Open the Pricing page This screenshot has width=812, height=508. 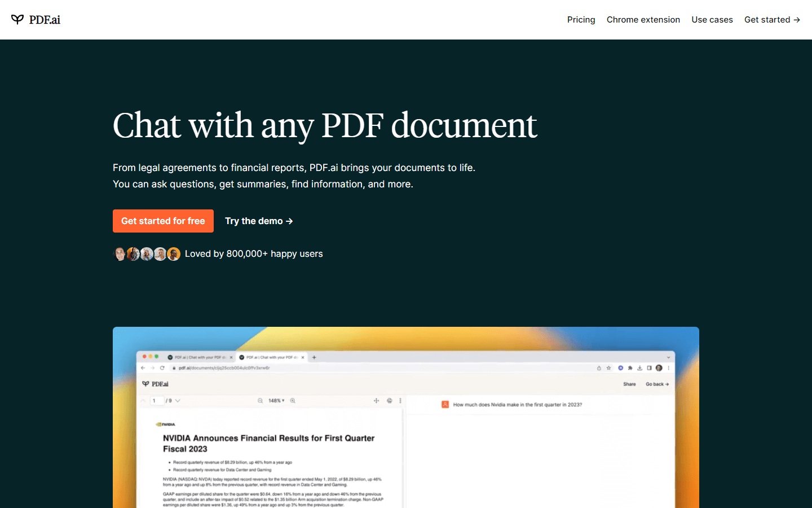coord(581,20)
